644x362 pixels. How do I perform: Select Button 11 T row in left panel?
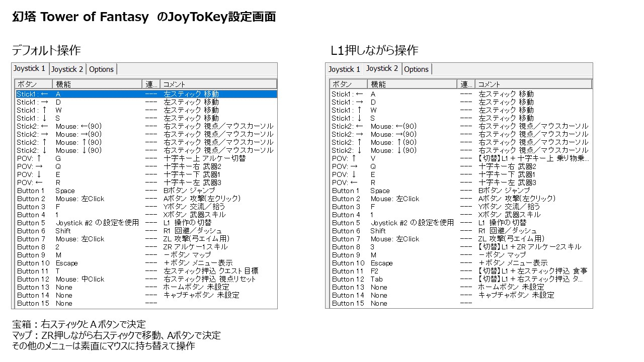coord(146,271)
